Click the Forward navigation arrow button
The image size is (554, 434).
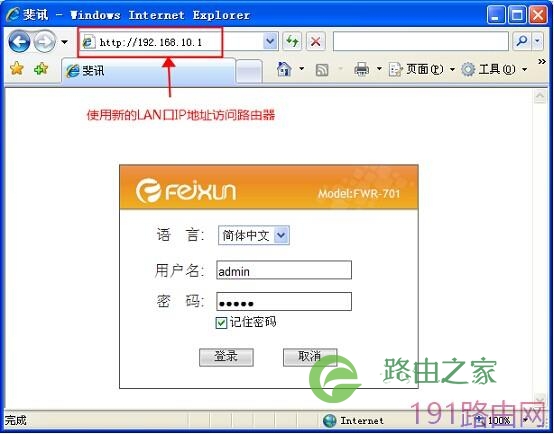coord(45,42)
